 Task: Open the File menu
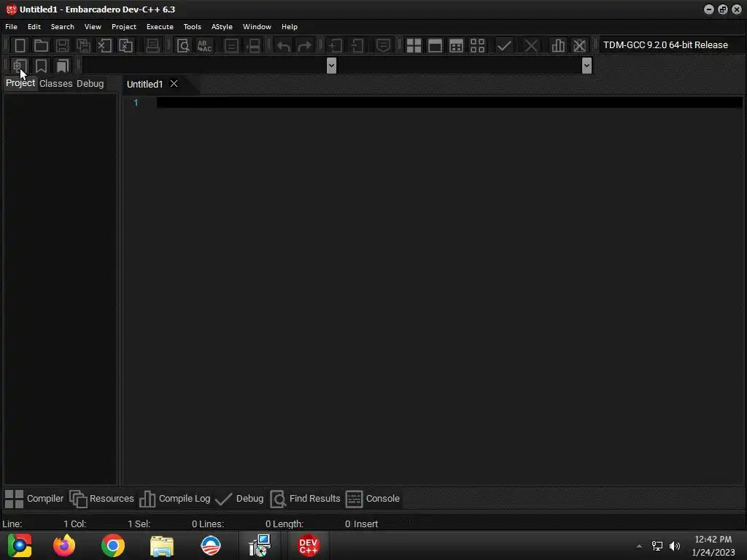click(x=11, y=27)
